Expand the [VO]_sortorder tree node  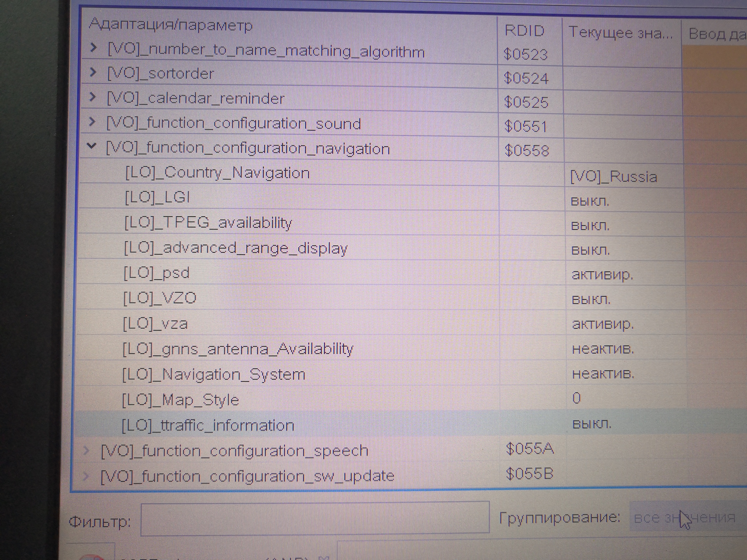point(93,72)
